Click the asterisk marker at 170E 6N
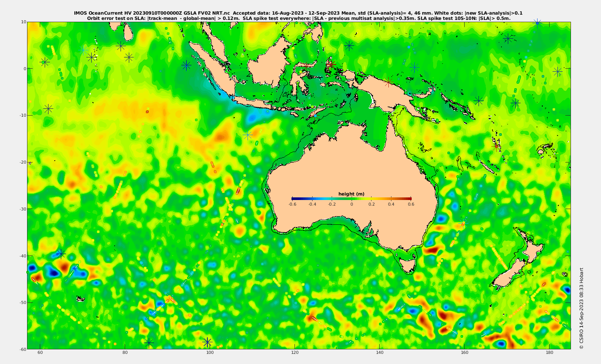Screen dimensions: 601x364 [508, 39]
